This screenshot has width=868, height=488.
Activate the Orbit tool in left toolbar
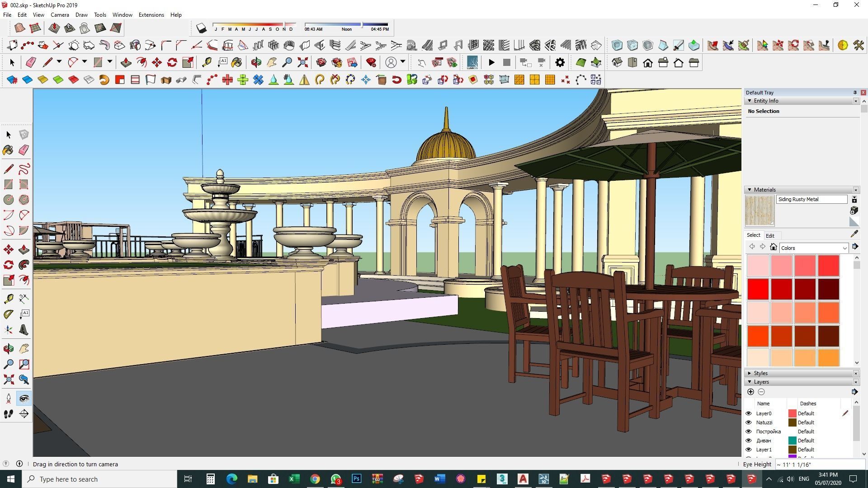8,348
